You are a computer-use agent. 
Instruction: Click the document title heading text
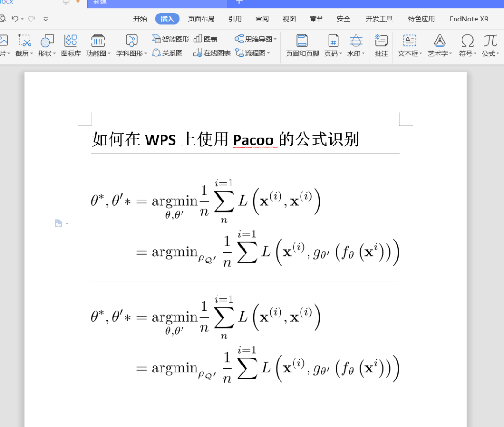tap(226, 140)
